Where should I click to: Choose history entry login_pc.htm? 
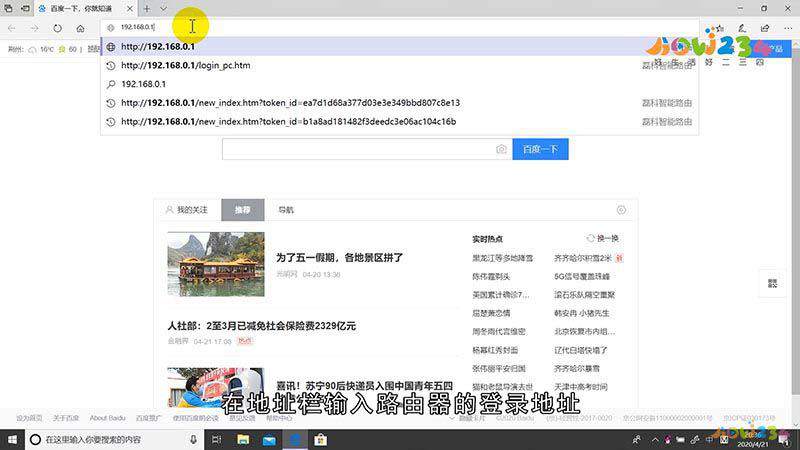[x=399, y=65]
